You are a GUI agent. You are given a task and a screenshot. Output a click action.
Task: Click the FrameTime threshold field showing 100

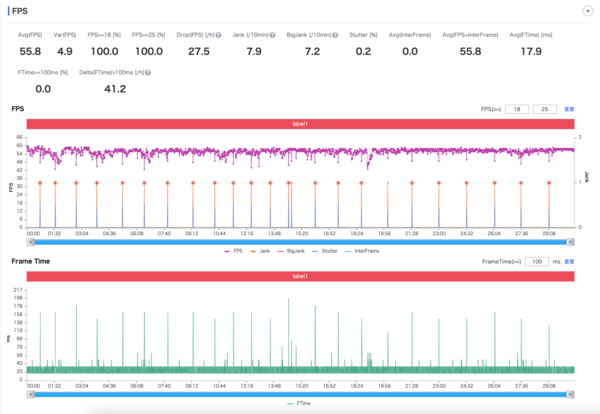tap(537, 261)
